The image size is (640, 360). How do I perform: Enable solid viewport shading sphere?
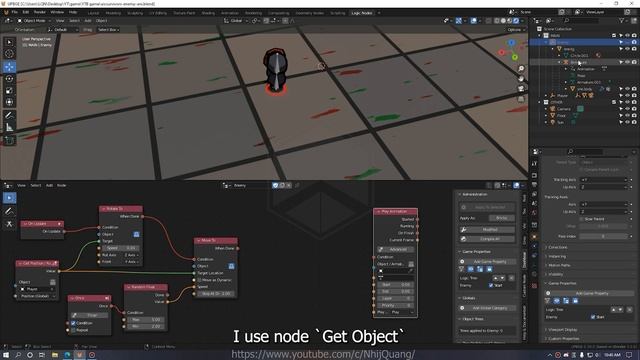click(503, 20)
